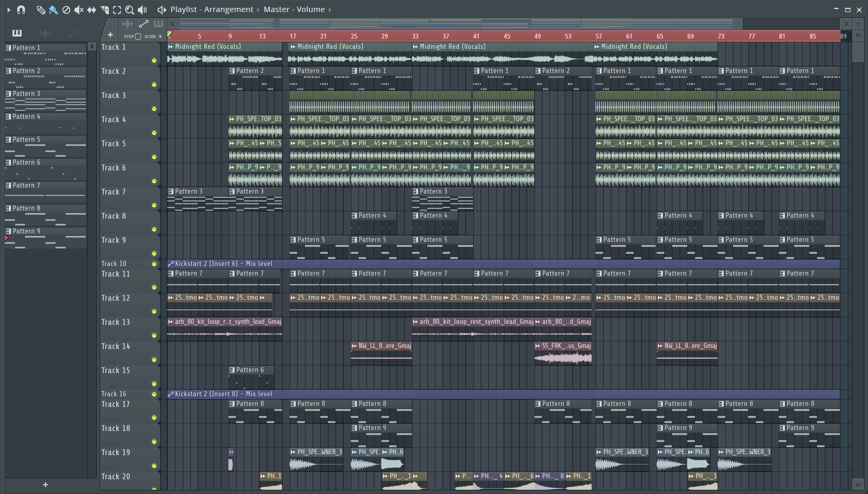The width and height of the screenshot is (868, 494).
Task: Show automation clips in the picker panel
Action: (x=74, y=33)
